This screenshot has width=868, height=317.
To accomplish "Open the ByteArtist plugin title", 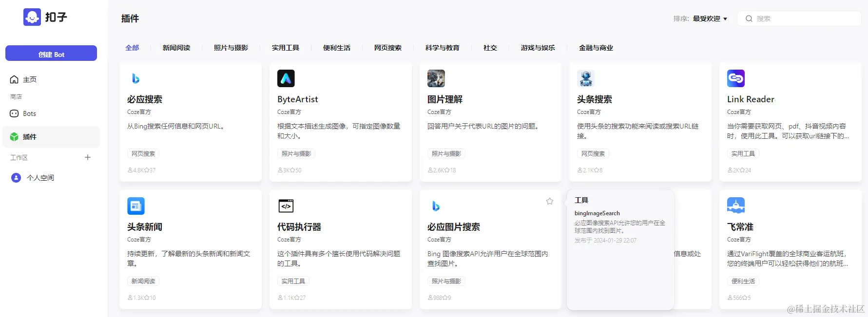I will click(298, 99).
